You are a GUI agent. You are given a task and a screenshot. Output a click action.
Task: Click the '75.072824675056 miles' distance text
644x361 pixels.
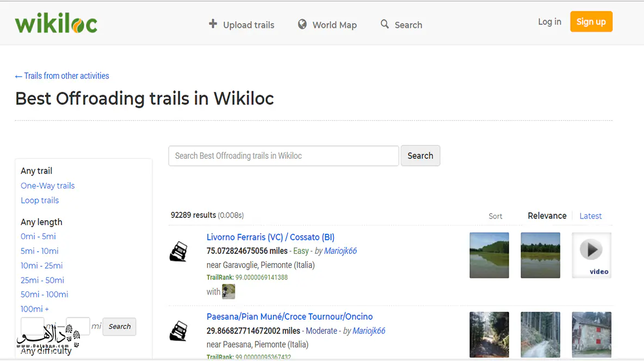click(x=247, y=251)
